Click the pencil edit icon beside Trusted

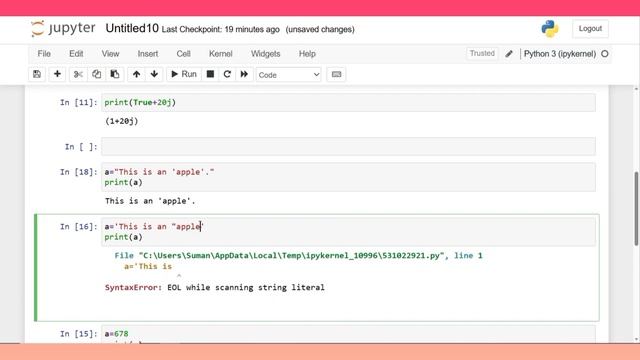[509, 54]
